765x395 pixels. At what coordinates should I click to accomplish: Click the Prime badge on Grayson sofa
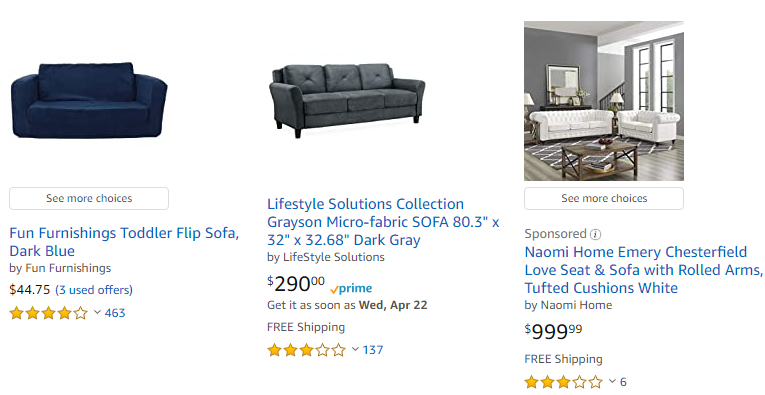tap(351, 289)
